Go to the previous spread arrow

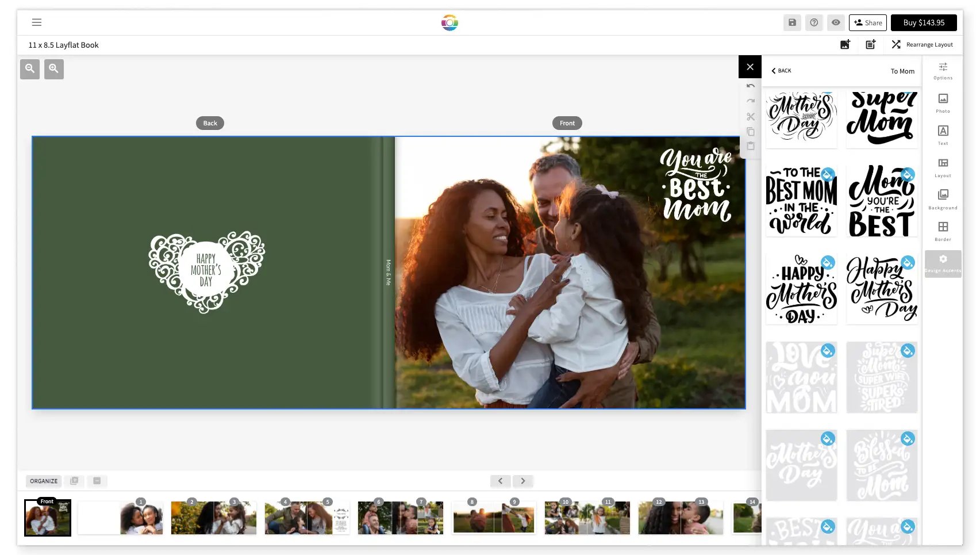click(x=500, y=481)
